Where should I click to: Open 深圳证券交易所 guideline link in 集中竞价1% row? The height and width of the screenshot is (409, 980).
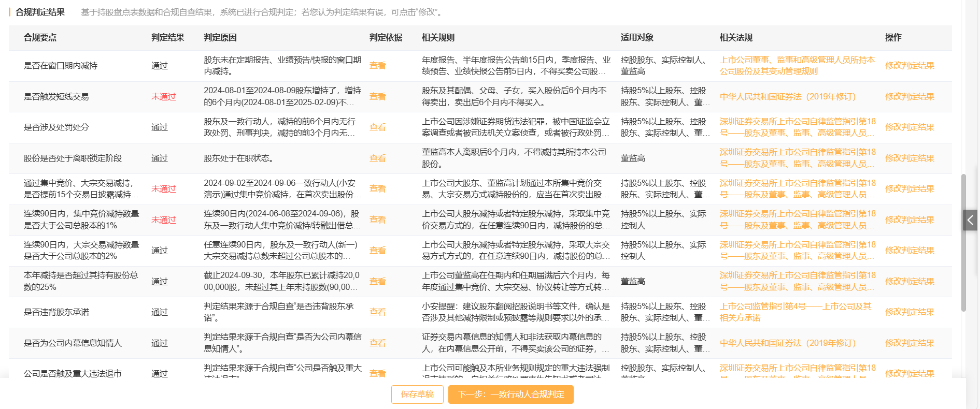pos(798,220)
